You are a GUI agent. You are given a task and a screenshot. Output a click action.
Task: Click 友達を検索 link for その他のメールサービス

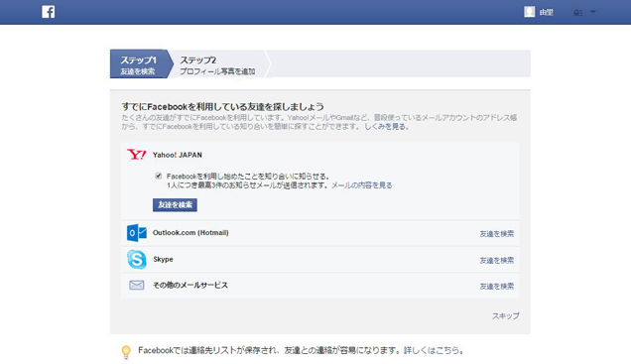(x=497, y=287)
